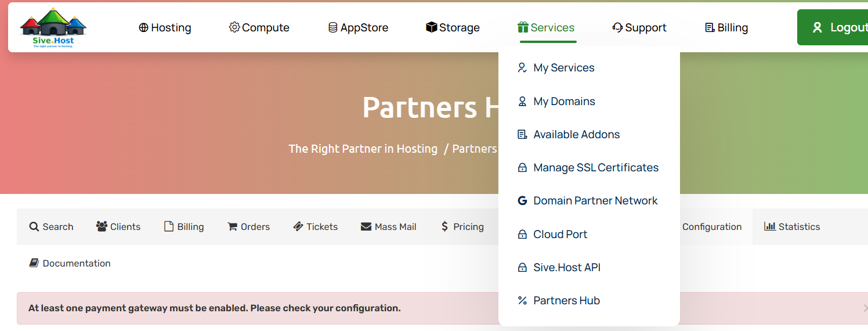Open the top Billing menu
The image size is (868, 331).
click(727, 27)
